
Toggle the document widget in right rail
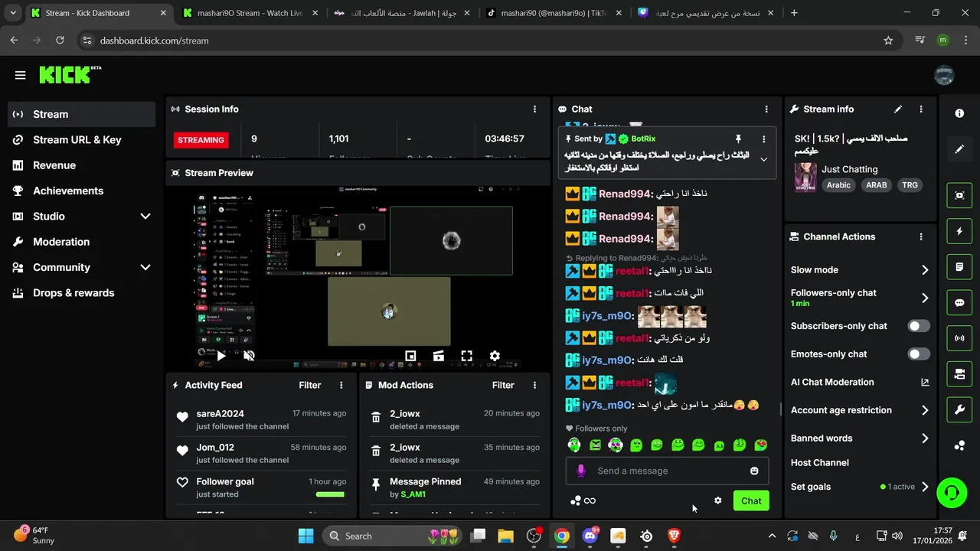tap(959, 267)
